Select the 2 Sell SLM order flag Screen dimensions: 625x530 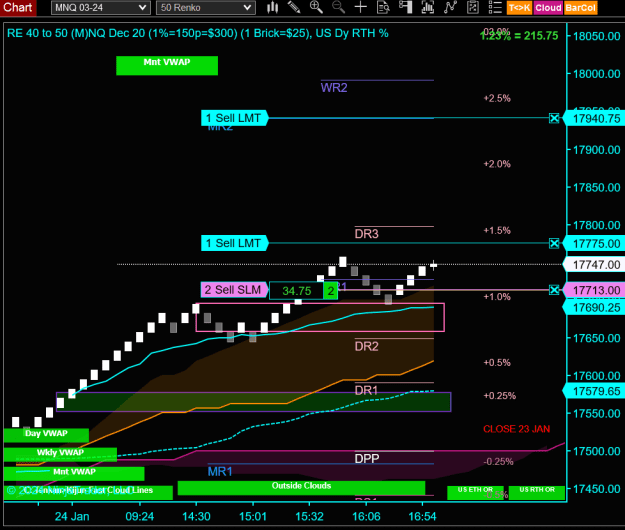coord(234,290)
